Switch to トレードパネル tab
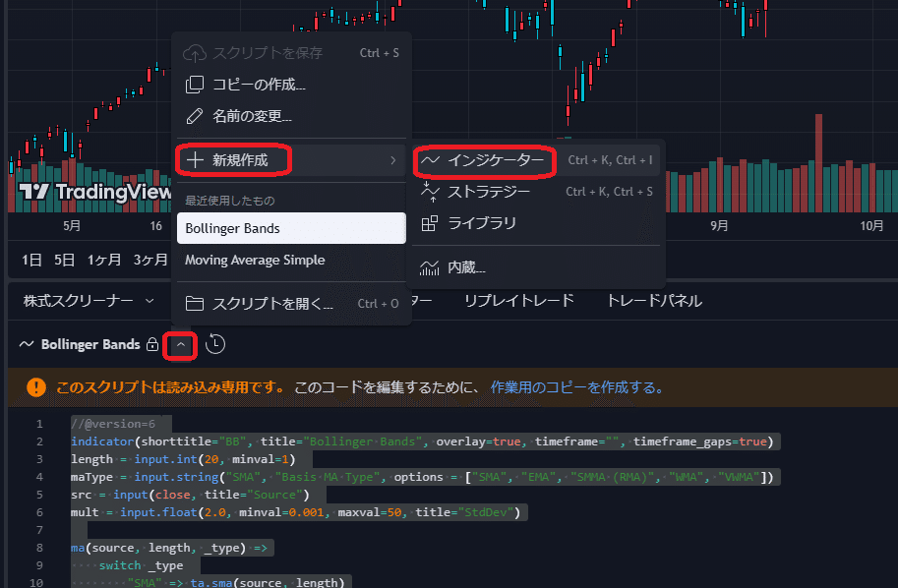This screenshot has width=898, height=588. (x=654, y=301)
